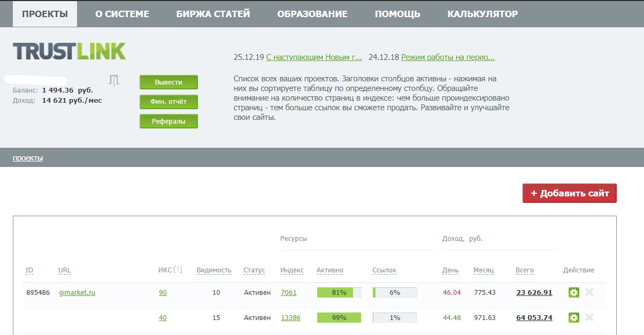Sort by Видимость column header
This screenshot has height=335, width=644.
tap(214, 270)
